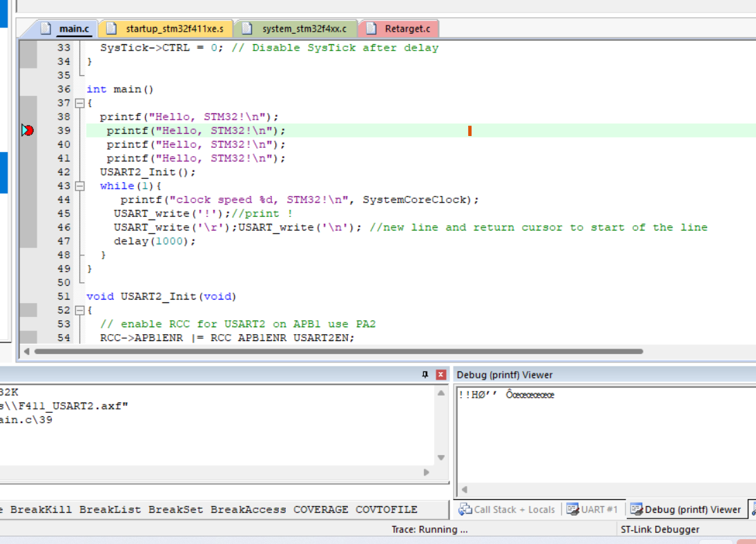
Task: Select the Debug (printf) Viewer icon at bottom
Action: pos(635,509)
